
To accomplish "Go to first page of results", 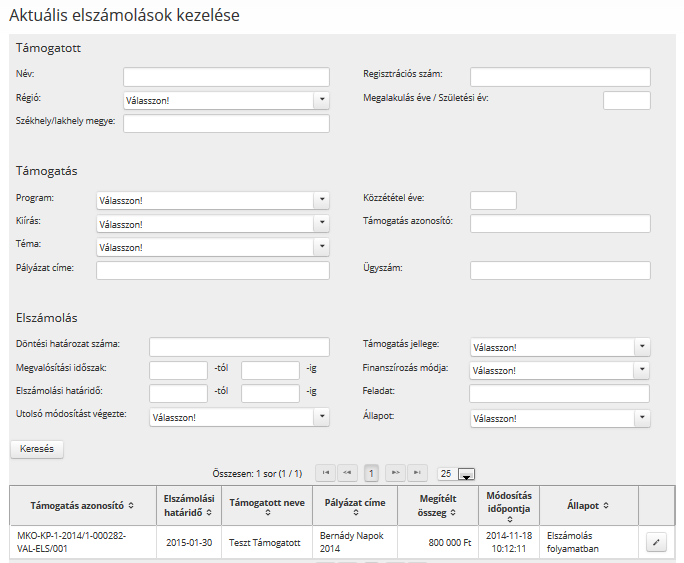I will [x=325, y=473].
